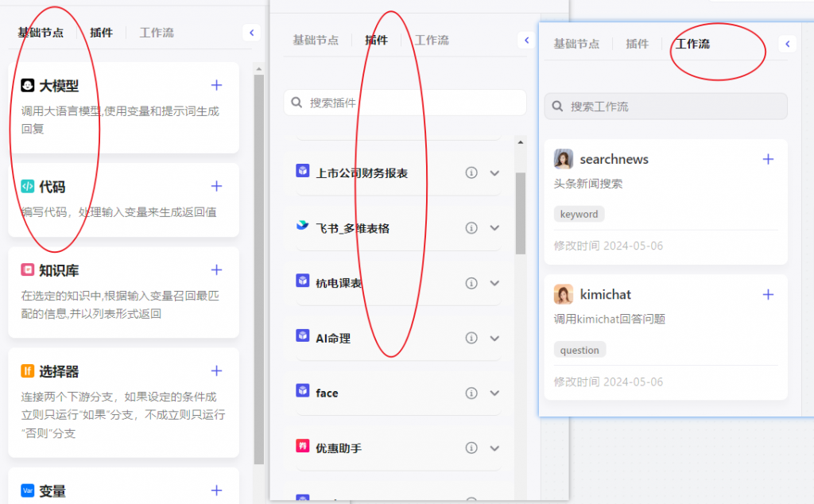Click the AI命理 plugin icon
Screen dimensions: 814x504
tap(303, 337)
